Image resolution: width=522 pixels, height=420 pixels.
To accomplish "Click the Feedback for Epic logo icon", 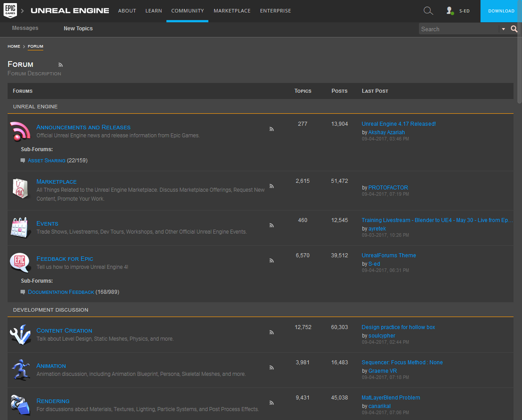I will pyautogui.click(x=20, y=263).
